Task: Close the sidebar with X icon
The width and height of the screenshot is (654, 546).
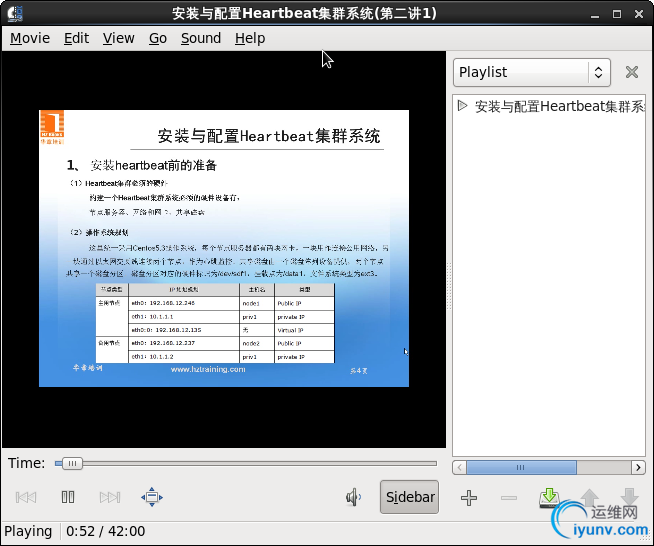Action: (x=632, y=72)
